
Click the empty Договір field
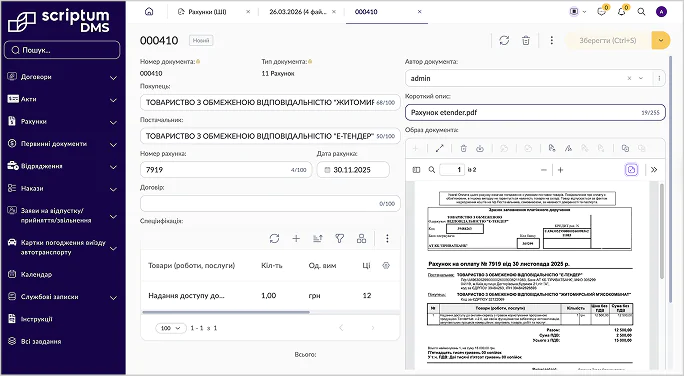click(x=270, y=203)
